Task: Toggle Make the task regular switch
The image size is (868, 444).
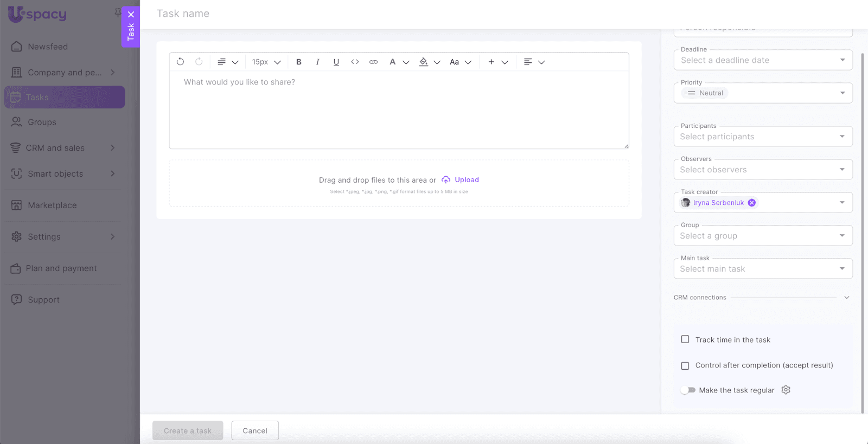Action: click(x=688, y=390)
